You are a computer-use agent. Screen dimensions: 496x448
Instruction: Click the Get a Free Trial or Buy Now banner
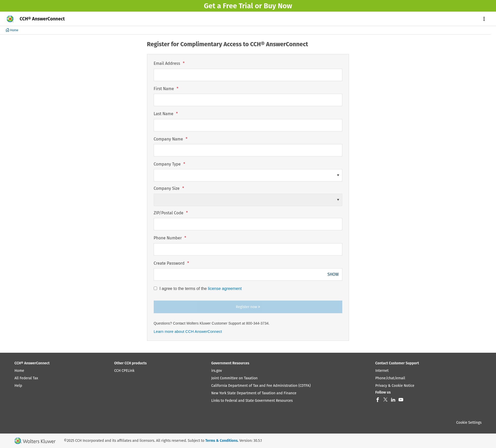(x=248, y=6)
